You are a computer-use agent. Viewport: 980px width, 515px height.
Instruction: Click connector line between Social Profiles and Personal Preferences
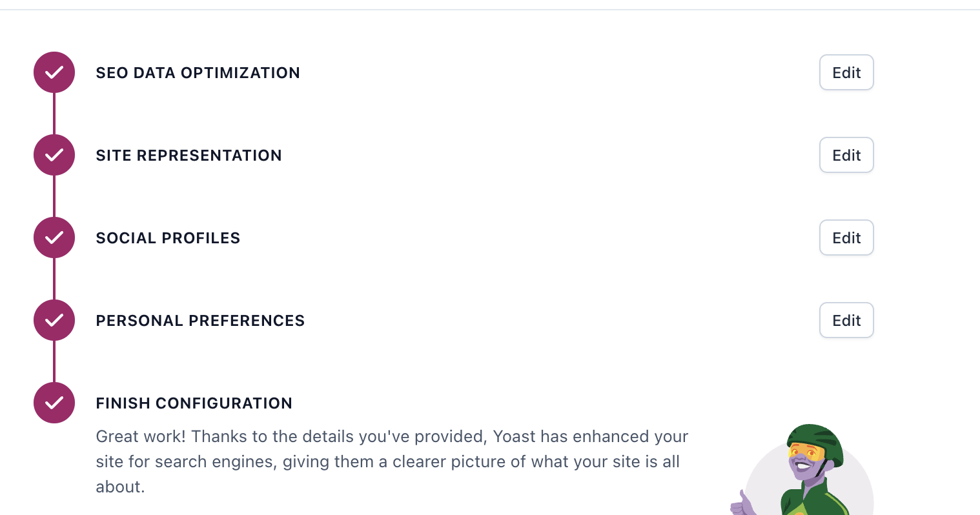(x=54, y=279)
